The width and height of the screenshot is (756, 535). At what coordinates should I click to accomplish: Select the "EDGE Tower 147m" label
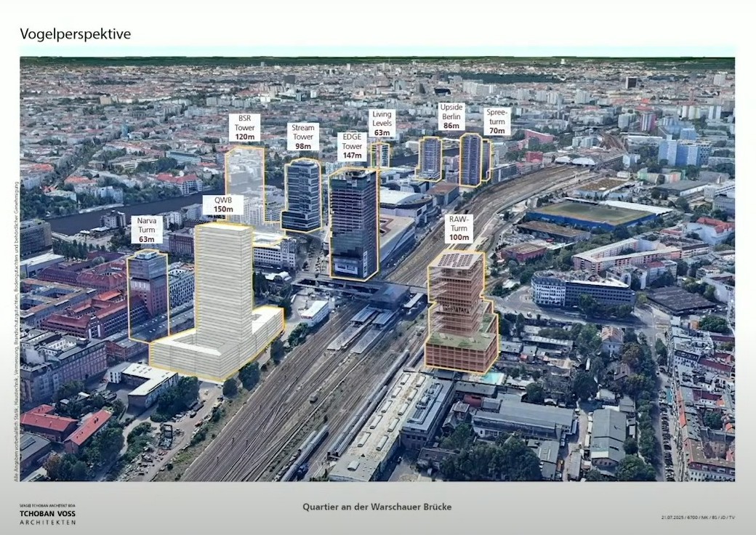[352, 146]
